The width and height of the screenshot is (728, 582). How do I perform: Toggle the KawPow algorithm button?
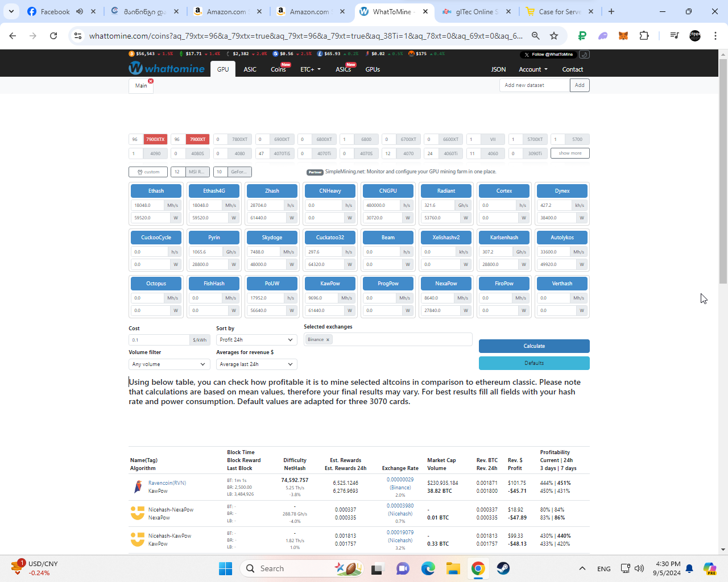tap(330, 284)
